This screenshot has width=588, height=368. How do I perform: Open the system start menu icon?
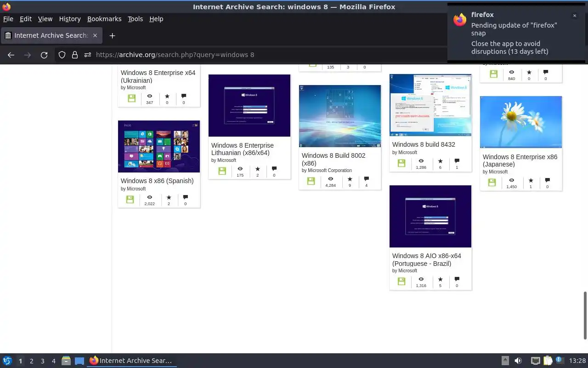click(7, 361)
